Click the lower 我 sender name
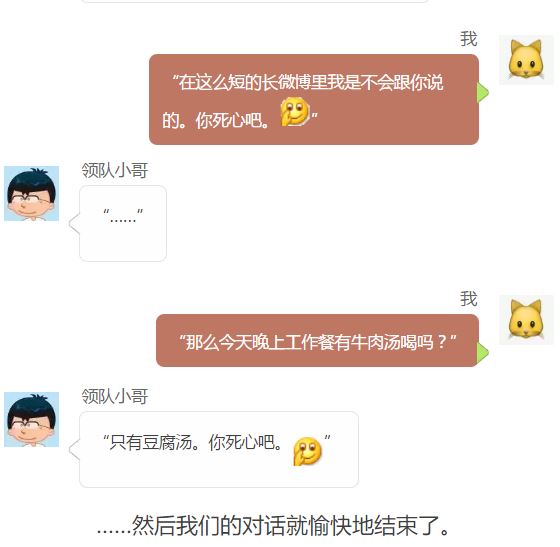 click(469, 299)
